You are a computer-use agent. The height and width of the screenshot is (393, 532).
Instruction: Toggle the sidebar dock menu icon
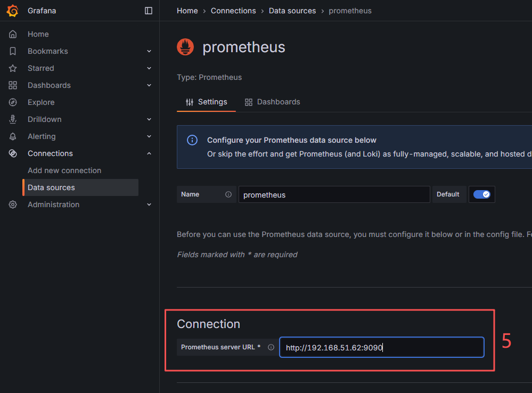(x=148, y=11)
